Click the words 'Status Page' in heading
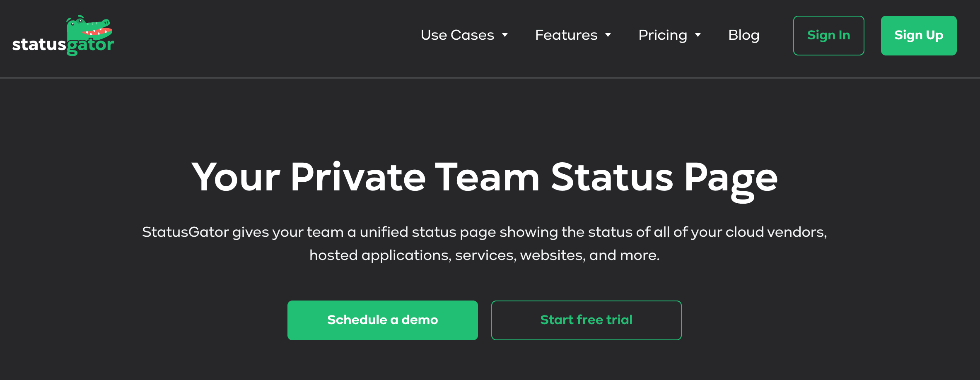This screenshot has height=380, width=980. coord(664,178)
